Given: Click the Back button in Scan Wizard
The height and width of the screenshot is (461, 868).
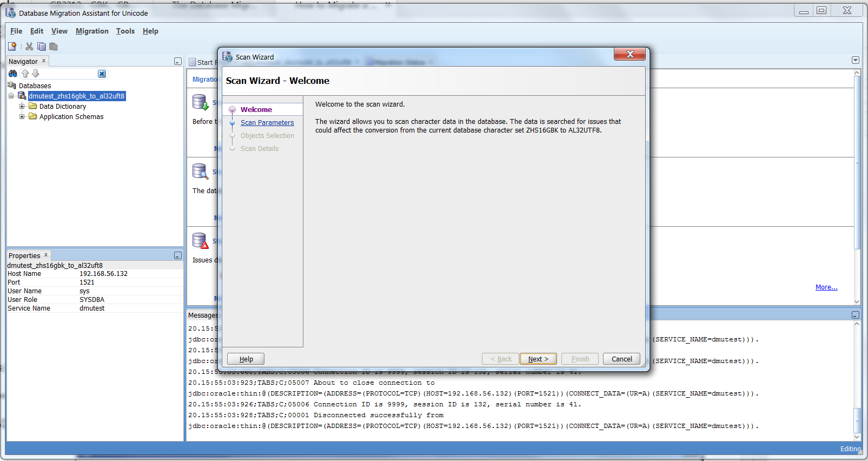Looking at the screenshot, I should click(501, 359).
